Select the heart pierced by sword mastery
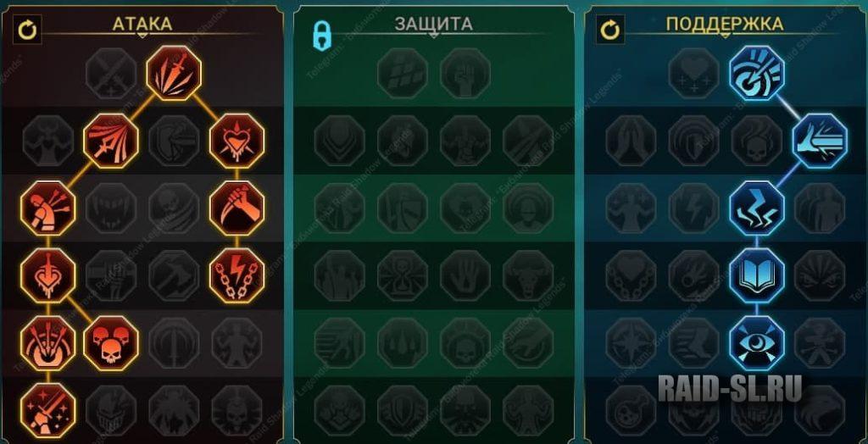868x444 pixels. [x=47, y=275]
